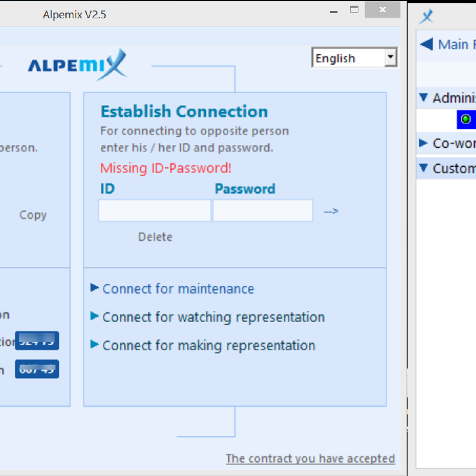This screenshot has width=476, height=476.
Task: Click the upper blurred ID number box
Action: point(37,341)
